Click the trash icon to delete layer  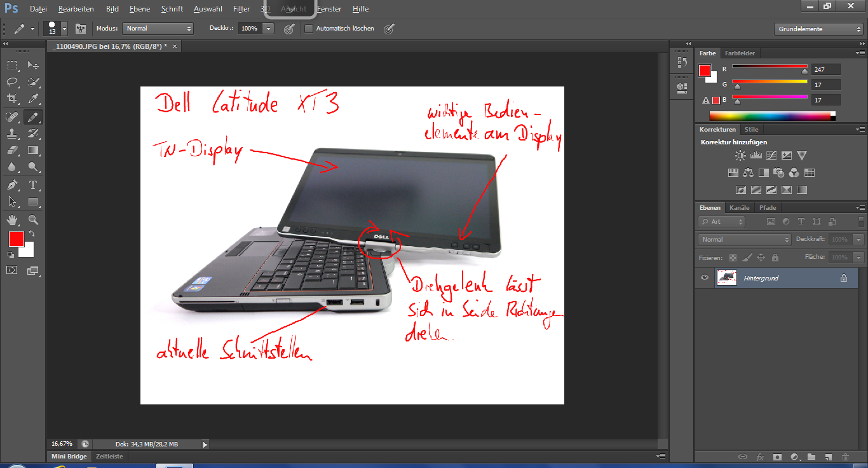coord(845,457)
